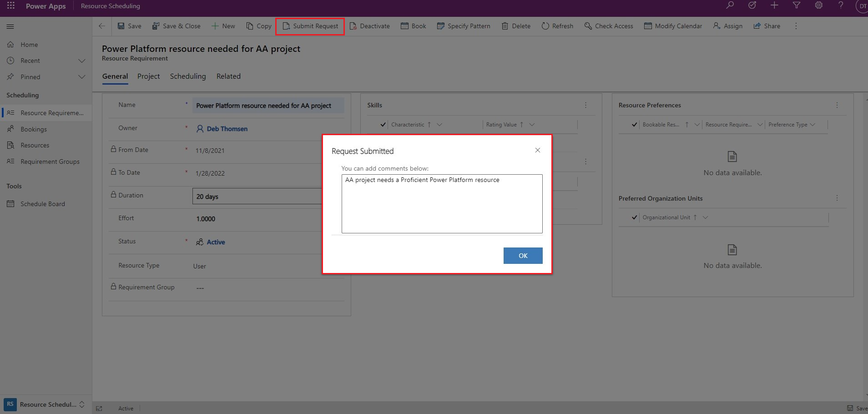The height and width of the screenshot is (414, 868).
Task: Open Modify Calendar command
Action: [x=673, y=26]
